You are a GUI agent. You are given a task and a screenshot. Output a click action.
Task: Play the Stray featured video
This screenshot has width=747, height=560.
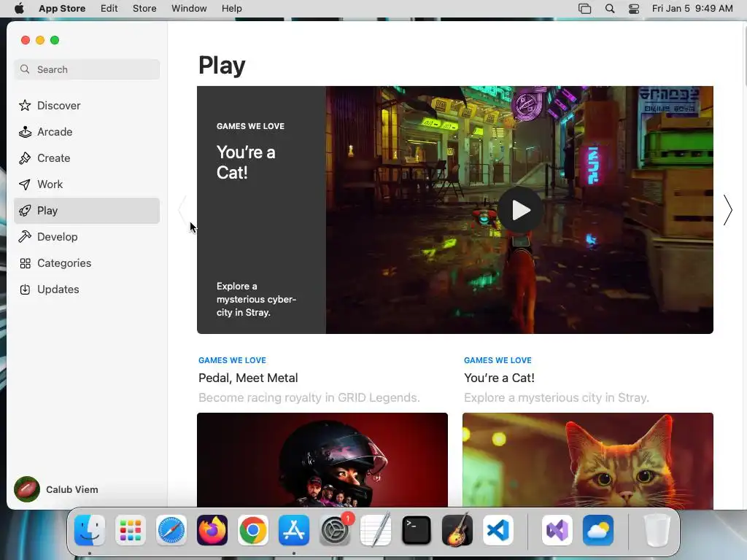click(x=520, y=210)
